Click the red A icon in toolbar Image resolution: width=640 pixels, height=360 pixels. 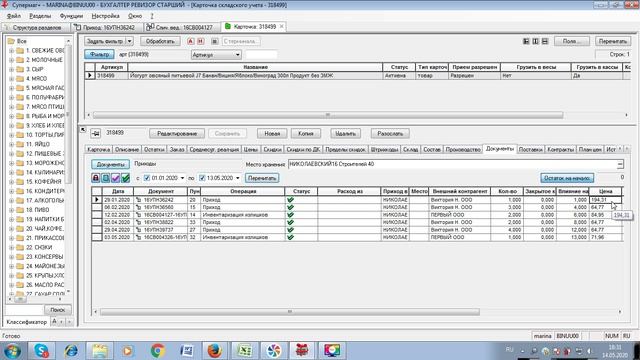191,41
